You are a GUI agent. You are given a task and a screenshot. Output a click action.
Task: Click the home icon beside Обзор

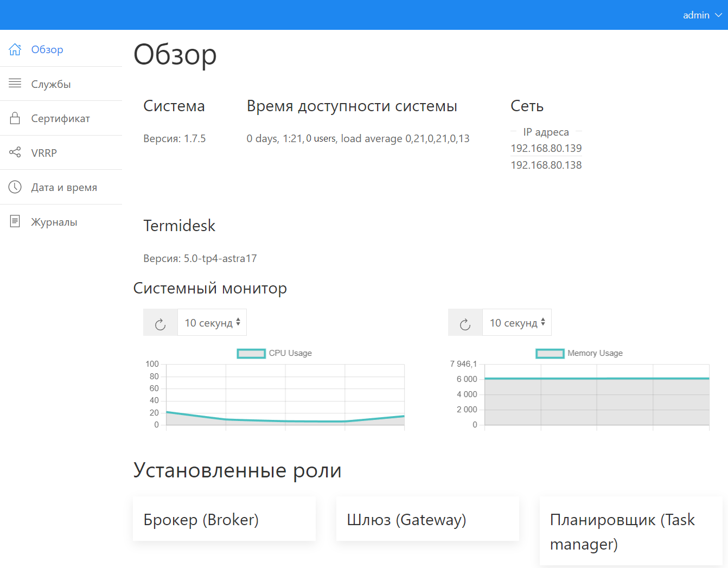coord(15,49)
